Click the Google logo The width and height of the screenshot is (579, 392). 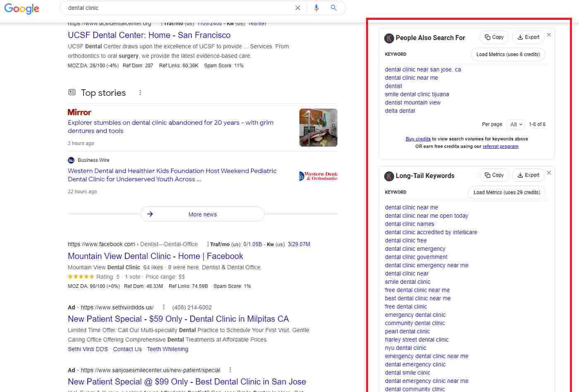tap(21, 9)
